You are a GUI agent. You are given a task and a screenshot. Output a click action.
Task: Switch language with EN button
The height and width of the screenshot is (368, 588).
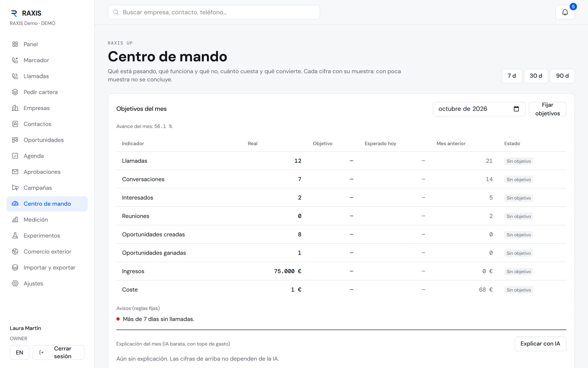pyautogui.click(x=19, y=353)
